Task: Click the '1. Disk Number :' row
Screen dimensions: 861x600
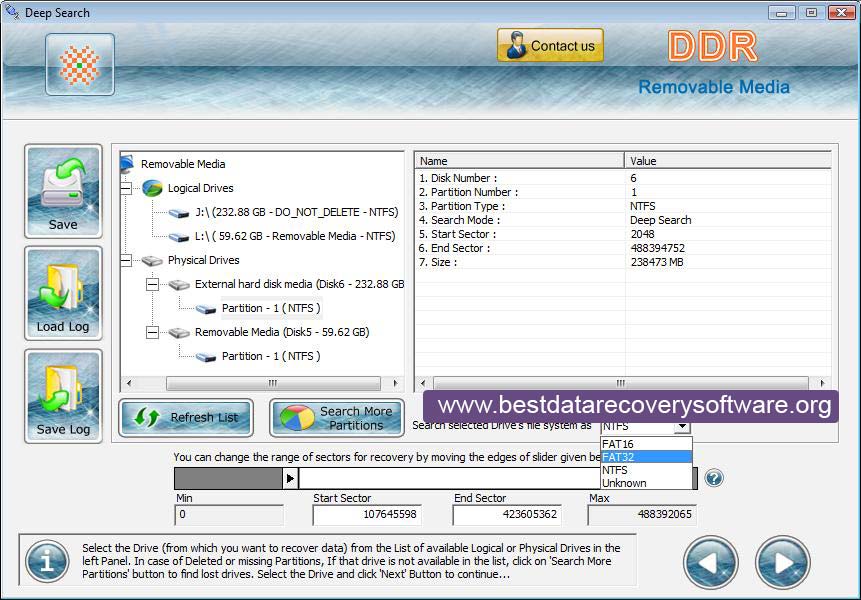Action: 623,178
